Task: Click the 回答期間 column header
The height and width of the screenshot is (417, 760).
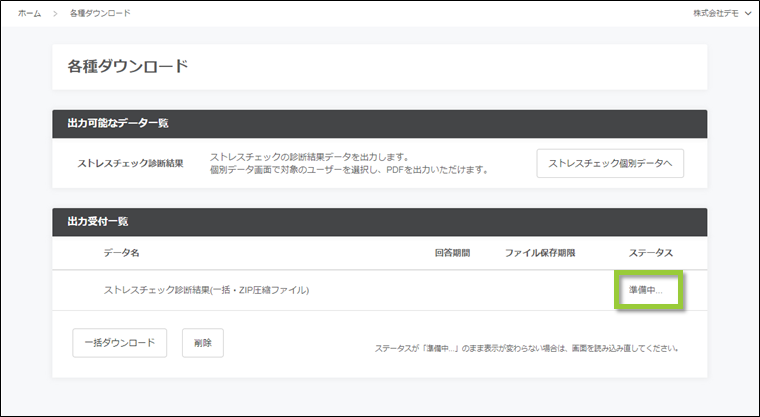Action: coord(452,253)
